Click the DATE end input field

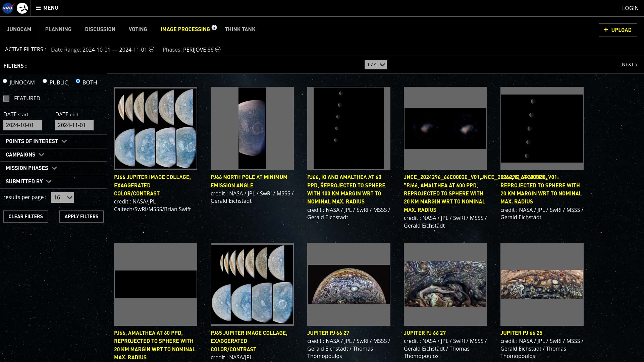click(74, 125)
